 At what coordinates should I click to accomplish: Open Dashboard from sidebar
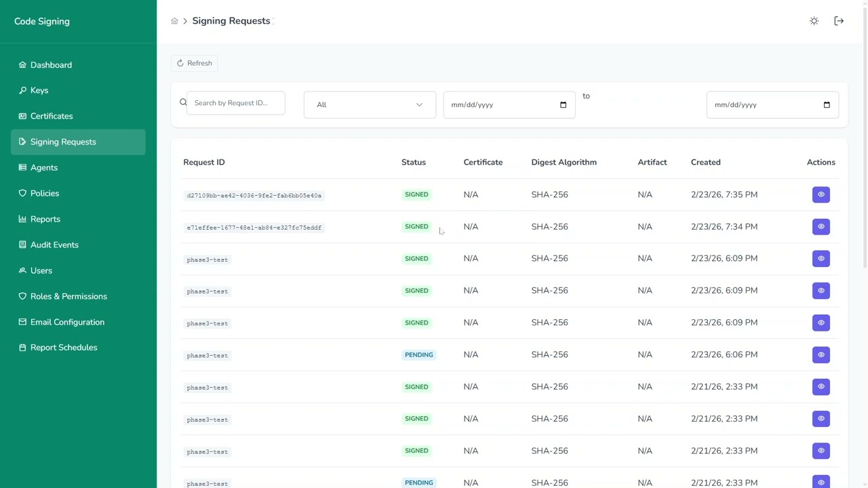(78, 65)
